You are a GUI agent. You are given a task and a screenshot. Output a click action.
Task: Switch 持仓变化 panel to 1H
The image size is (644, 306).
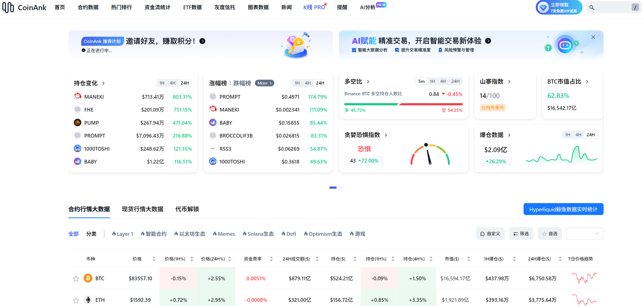pyautogui.click(x=162, y=83)
